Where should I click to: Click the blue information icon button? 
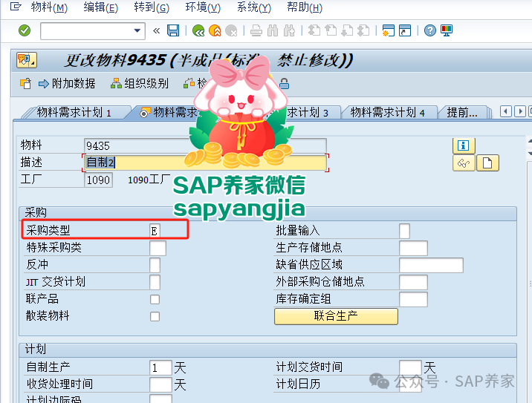point(464,145)
